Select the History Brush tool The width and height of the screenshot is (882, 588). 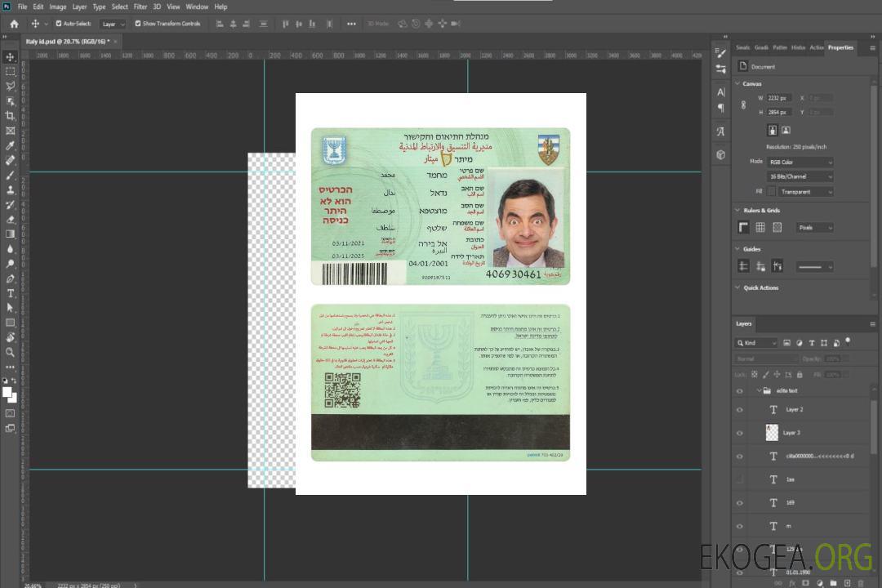[x=10, y=205]
